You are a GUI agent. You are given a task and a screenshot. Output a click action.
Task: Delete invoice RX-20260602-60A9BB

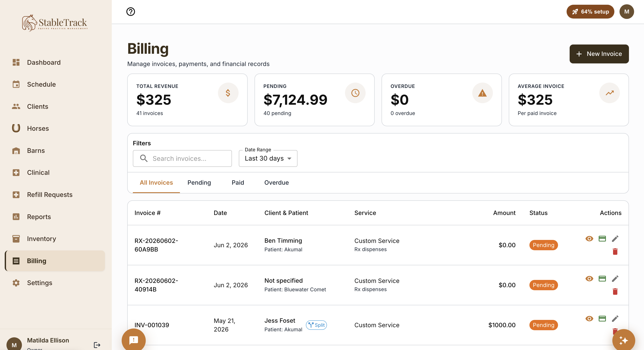point(615,252)
